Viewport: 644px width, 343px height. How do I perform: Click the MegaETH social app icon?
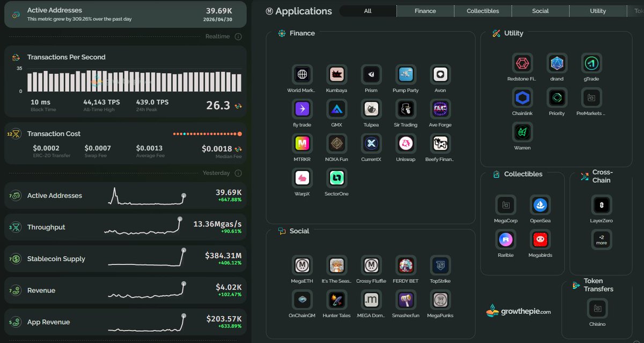(302, 265)
